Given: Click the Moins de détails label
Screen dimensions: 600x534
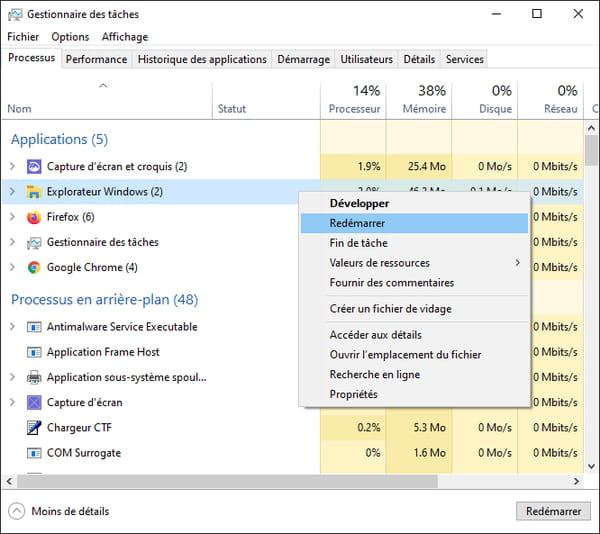Looking at the screenshot, I should click(x=70, y=511).
